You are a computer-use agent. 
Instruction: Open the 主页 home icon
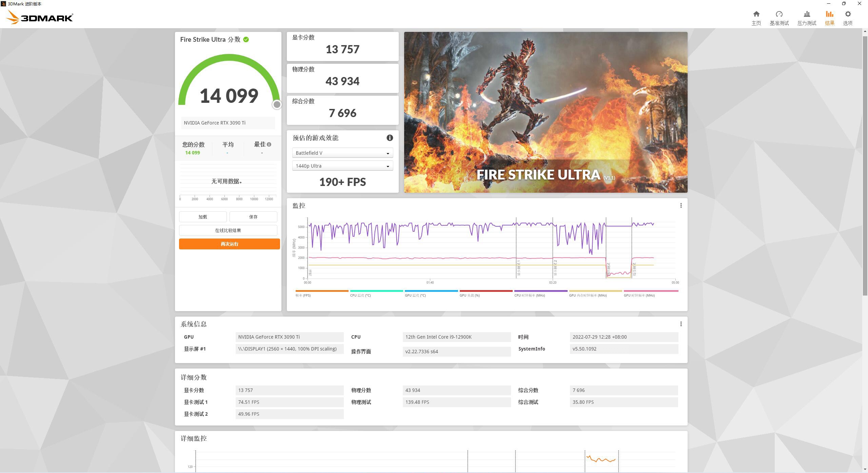point(756,17)
